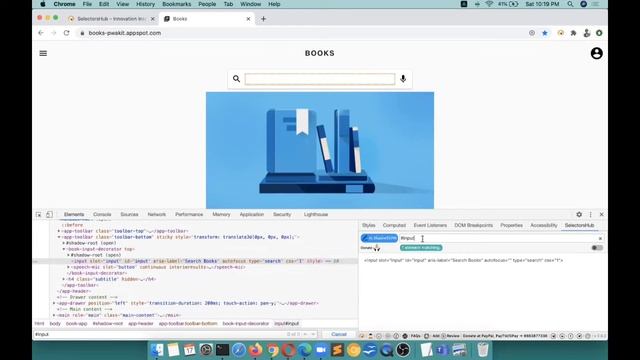Viewport: 640px width, 360px height.
Task: Open the Chrome extensions puzzle icon
Action: tap(573, 33)
